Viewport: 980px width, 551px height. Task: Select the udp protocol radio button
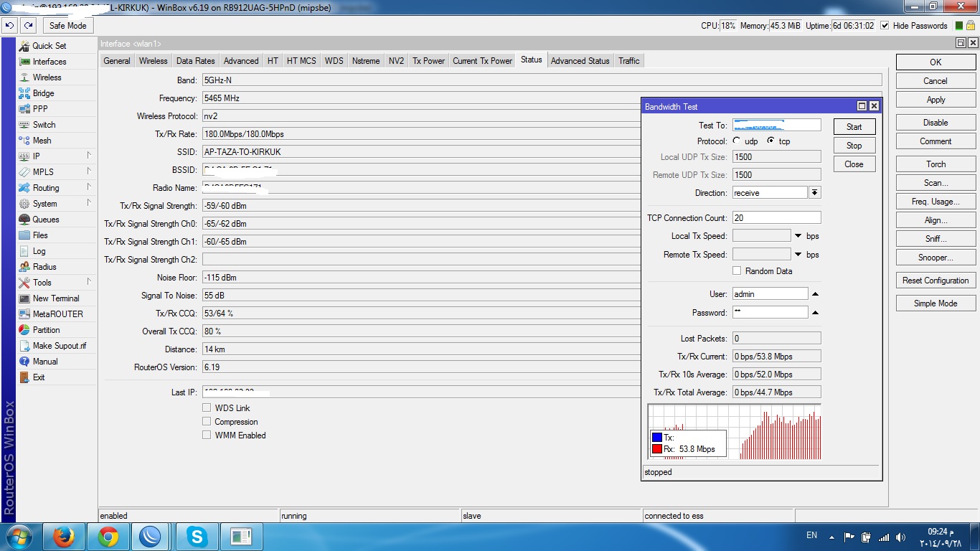click(737, 141)
